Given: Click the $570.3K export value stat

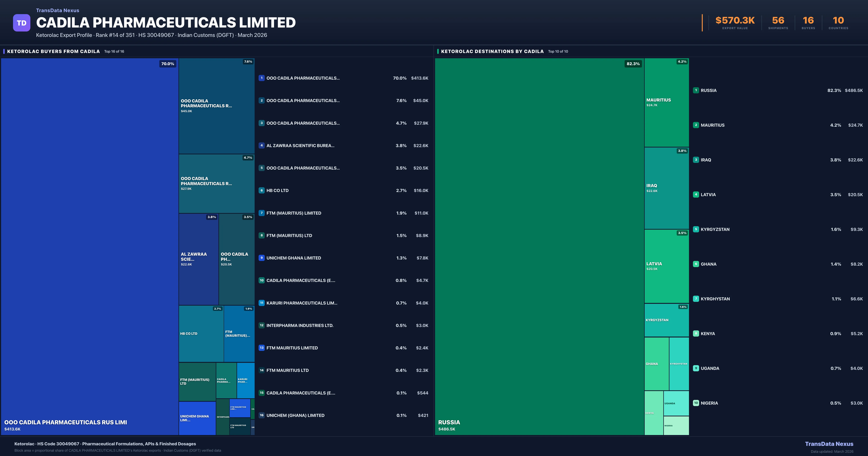Looking at the screenshot, I should 735,21.
